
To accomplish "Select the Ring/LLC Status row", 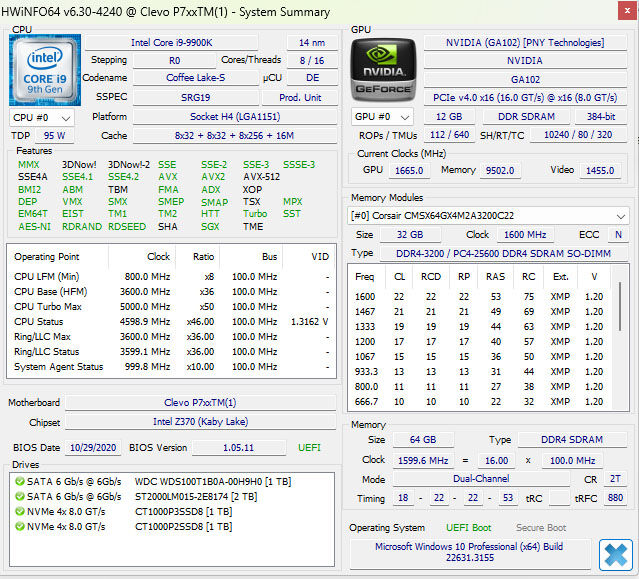I will point(172,352).
